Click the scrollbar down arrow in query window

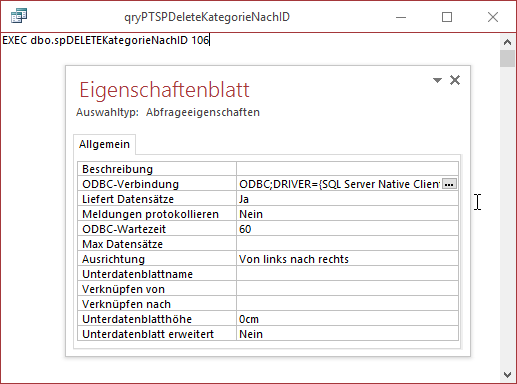(507, 375)
